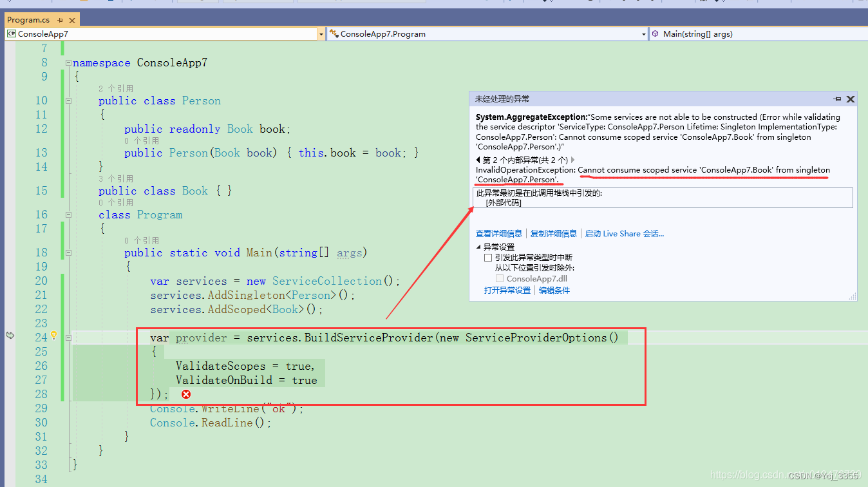Click the args parameter on line 18
Image resolution: width=868 pixels, height=487 pixels.
tap(349, 253)
